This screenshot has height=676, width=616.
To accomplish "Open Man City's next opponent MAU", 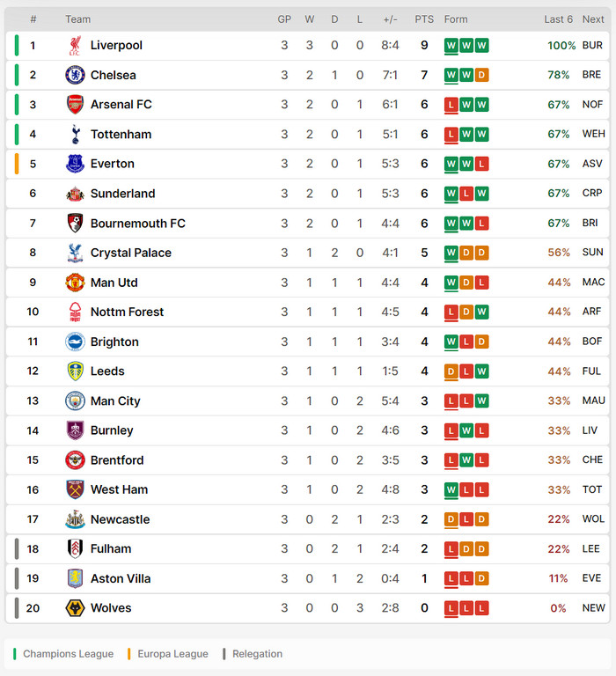I will 594,400.
